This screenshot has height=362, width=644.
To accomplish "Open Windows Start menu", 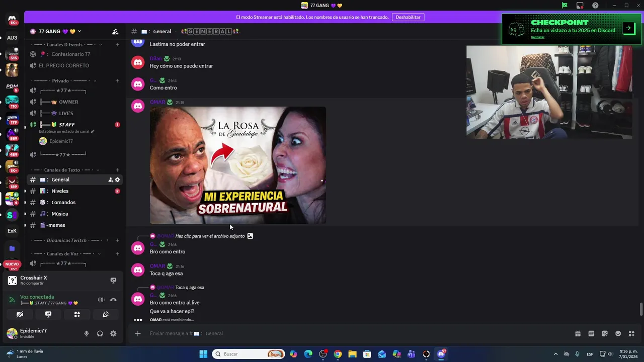I will (x=203, y=354).
